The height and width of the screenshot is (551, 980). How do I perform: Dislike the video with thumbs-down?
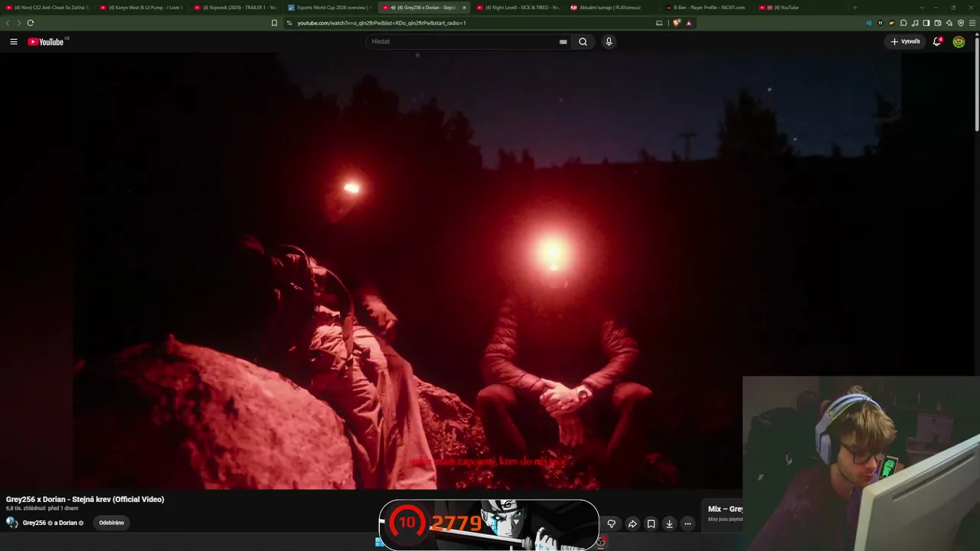pyautogui.click(x=611, y=523)
